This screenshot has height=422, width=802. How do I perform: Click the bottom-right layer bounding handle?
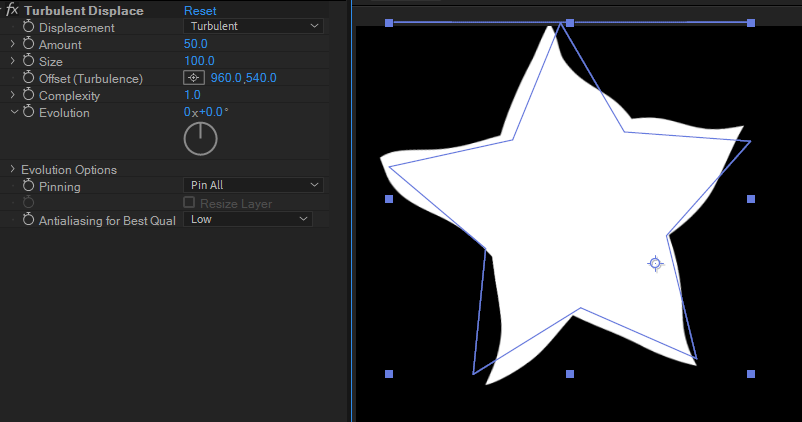pyautogui.click(x=751, y=374)
